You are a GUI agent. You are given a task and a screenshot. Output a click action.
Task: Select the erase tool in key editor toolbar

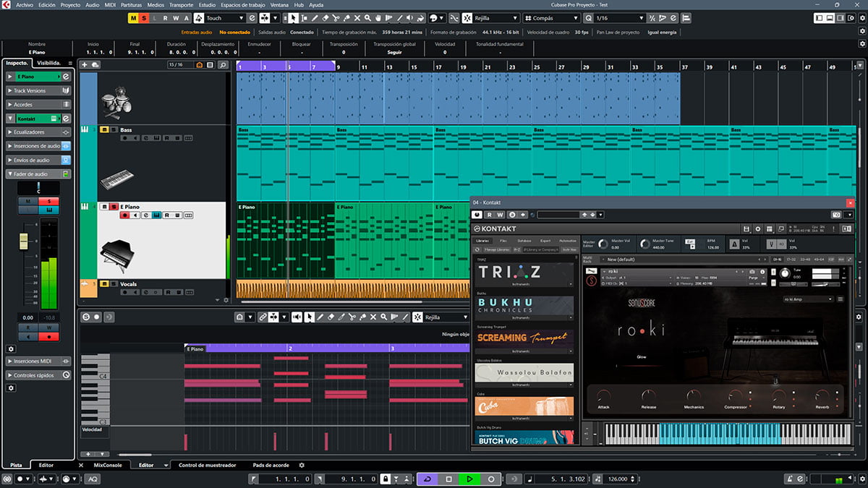pos(331,317)
